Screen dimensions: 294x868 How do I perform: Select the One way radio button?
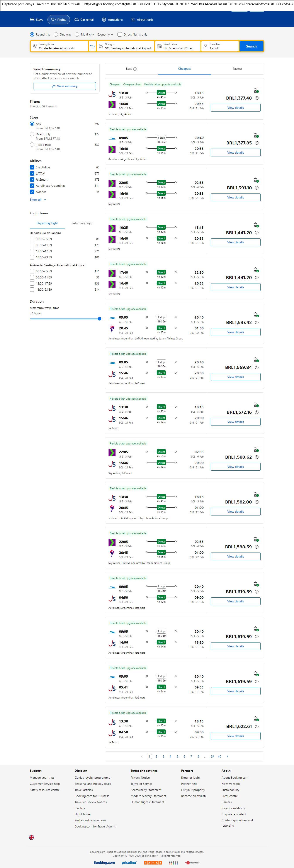click(56, 34)
